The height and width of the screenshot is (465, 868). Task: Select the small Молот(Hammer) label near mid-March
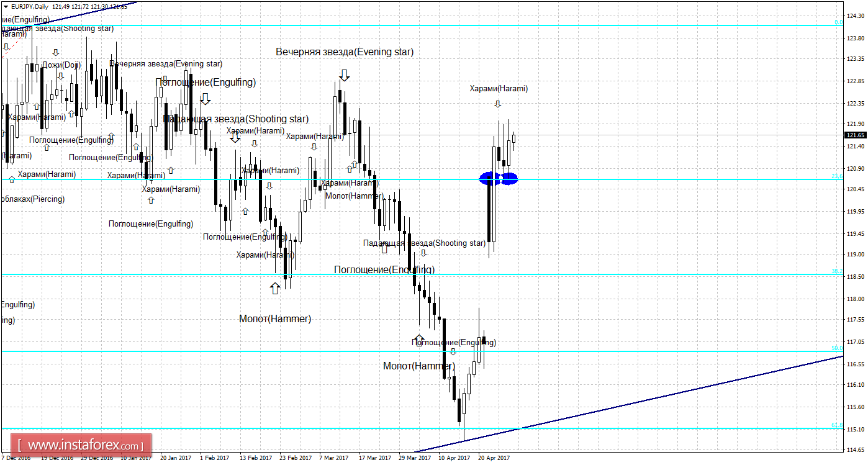[354, 196]
